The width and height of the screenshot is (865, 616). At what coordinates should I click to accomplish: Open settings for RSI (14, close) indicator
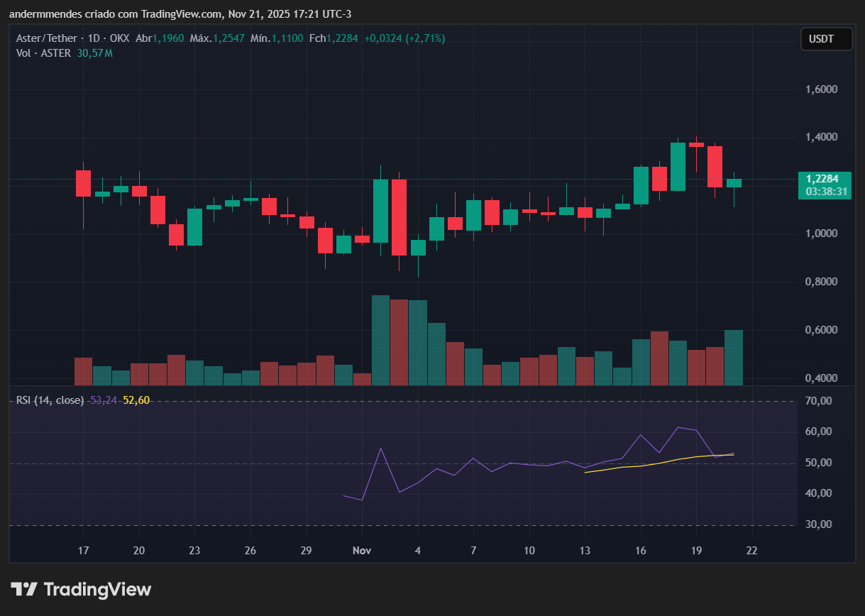coord(50,400)
